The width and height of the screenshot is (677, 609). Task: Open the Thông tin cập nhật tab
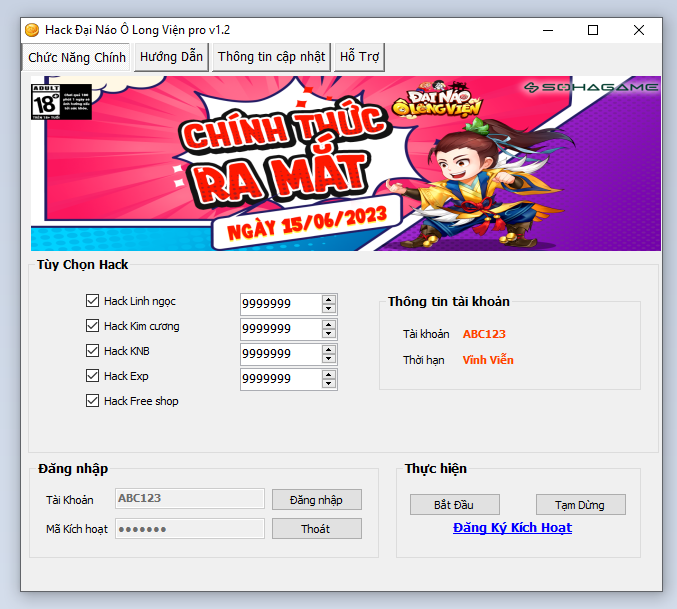click(x=271, y=57)
